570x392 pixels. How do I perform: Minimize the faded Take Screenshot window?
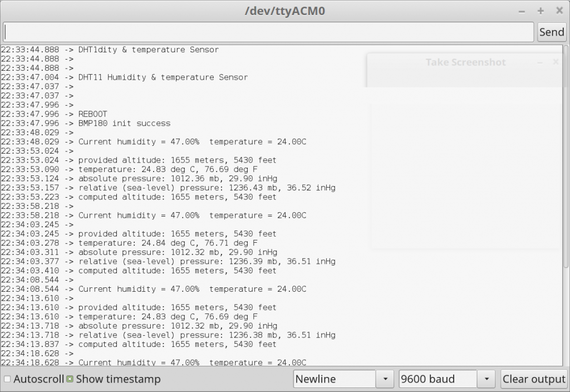point(539,62)
